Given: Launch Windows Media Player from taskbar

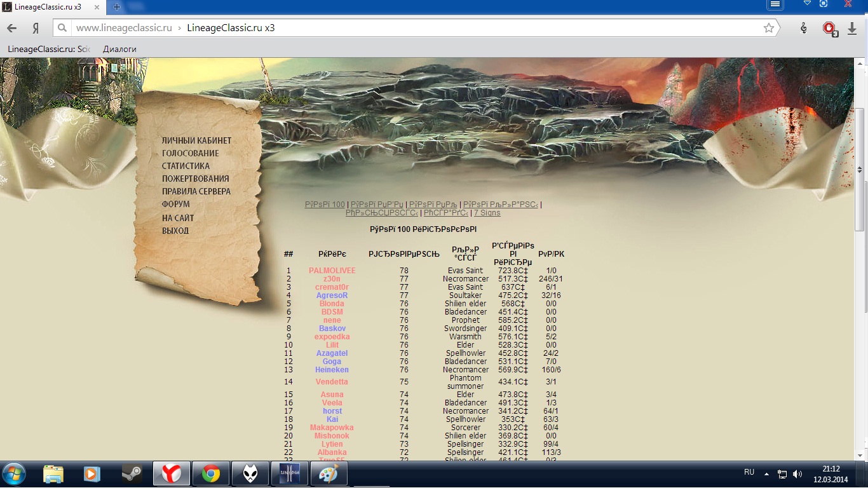Looking at the screenshot, I should point(92,474).
